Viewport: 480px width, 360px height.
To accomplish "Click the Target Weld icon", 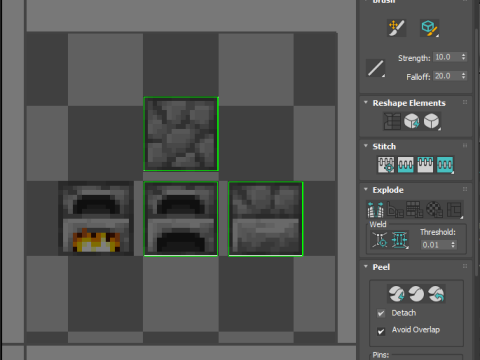I will coord(380,240).
